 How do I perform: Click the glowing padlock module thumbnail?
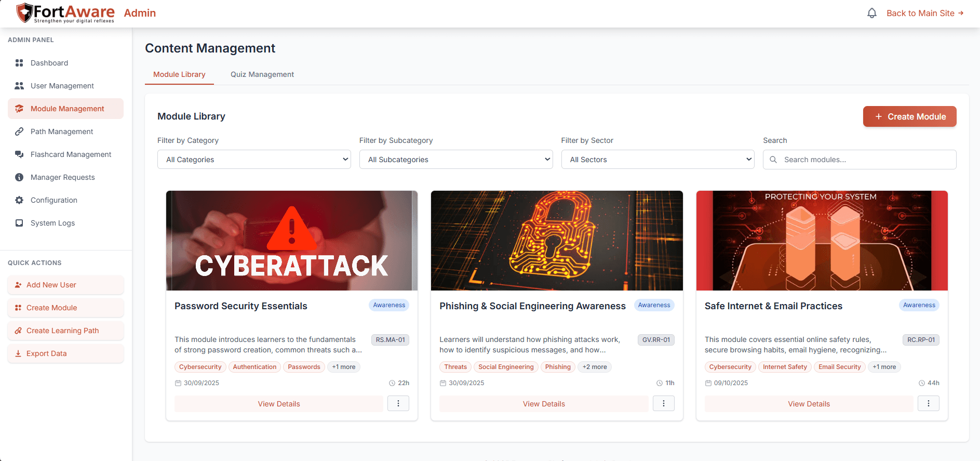point(557,241)
